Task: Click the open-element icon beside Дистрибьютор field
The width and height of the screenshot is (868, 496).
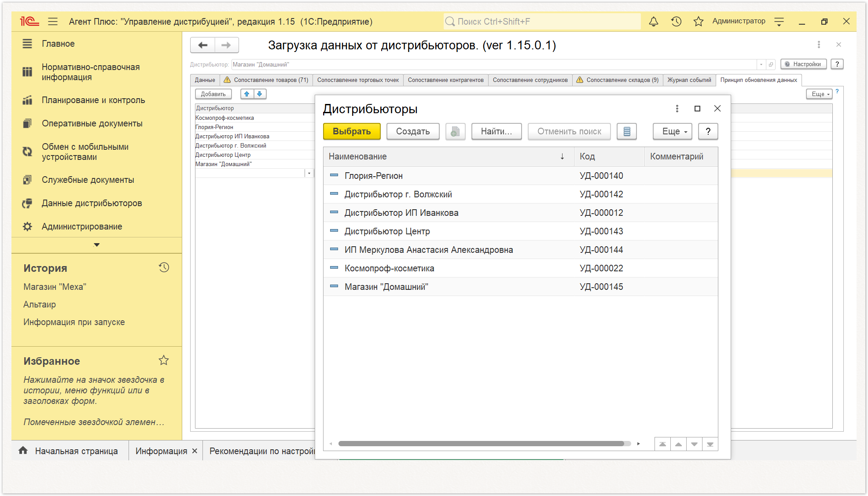Action: [x=771, y=64]
